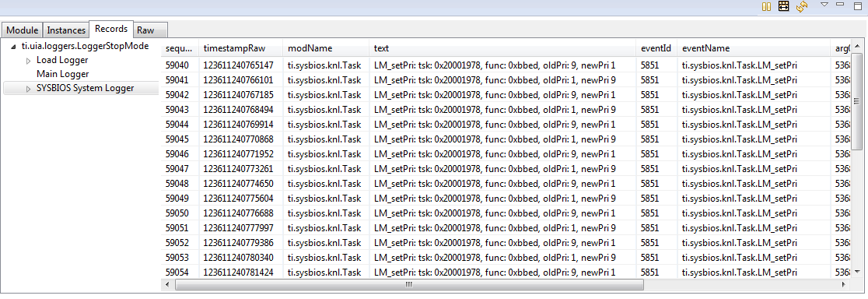Switch to the Instances tab
868x299 pixels.
coord(66,30)
